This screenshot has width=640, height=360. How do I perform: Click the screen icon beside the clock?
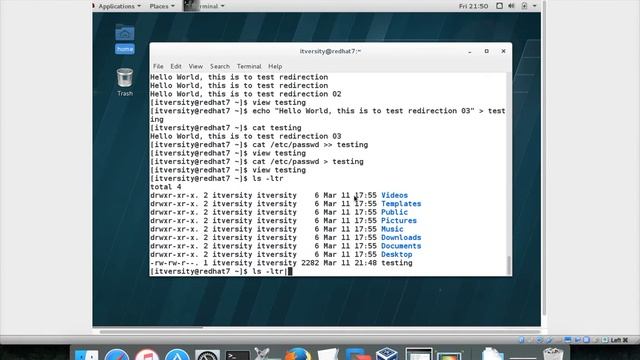coord(499,6)
